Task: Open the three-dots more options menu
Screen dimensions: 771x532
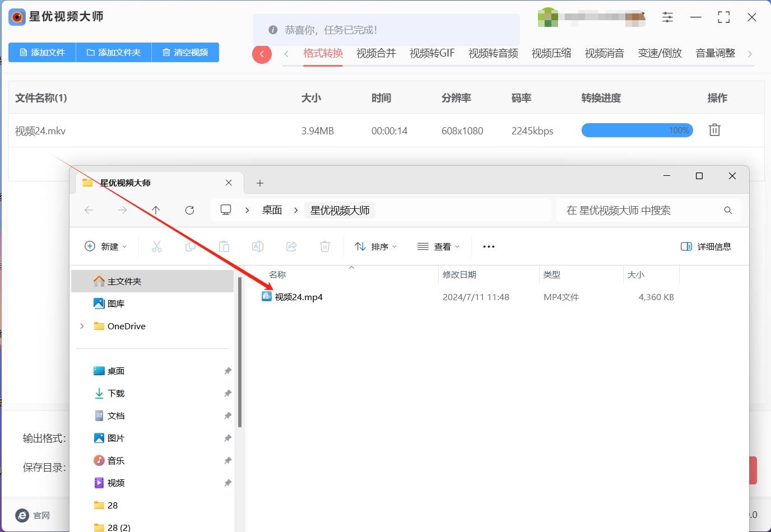Action: (x=489, y=246)
